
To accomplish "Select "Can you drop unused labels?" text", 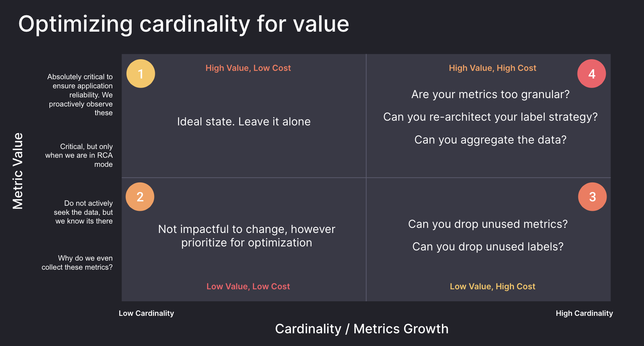I will [488, 247].
